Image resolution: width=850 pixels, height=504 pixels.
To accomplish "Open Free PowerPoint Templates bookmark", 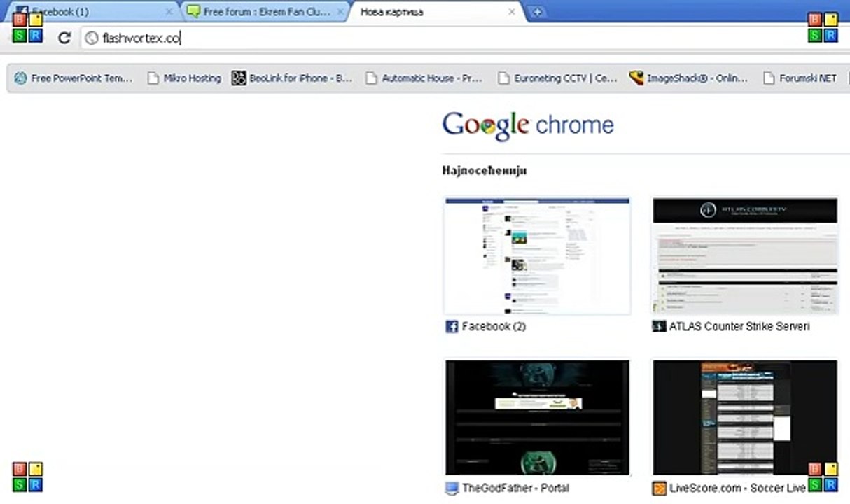I will coord(74,78).
